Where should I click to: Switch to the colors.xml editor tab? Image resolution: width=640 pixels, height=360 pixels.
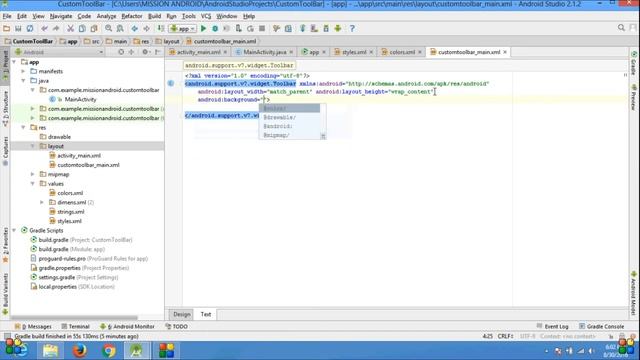[x=402, y=52]
